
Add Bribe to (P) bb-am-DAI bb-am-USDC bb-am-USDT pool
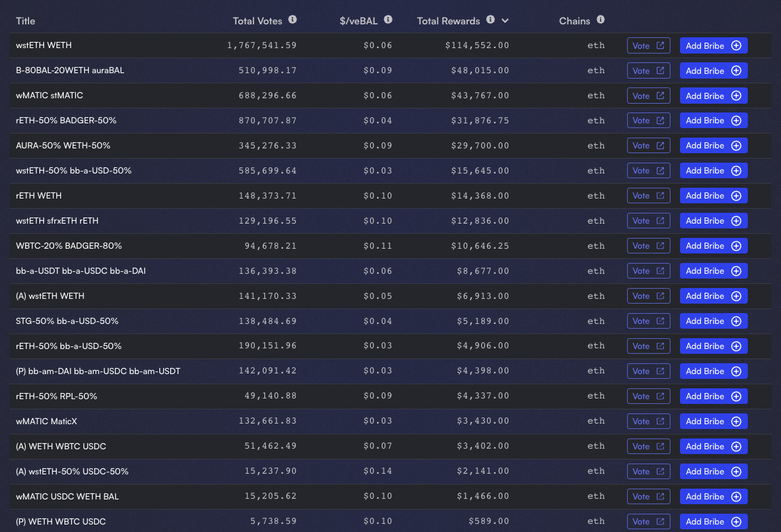tap(713, 371)
